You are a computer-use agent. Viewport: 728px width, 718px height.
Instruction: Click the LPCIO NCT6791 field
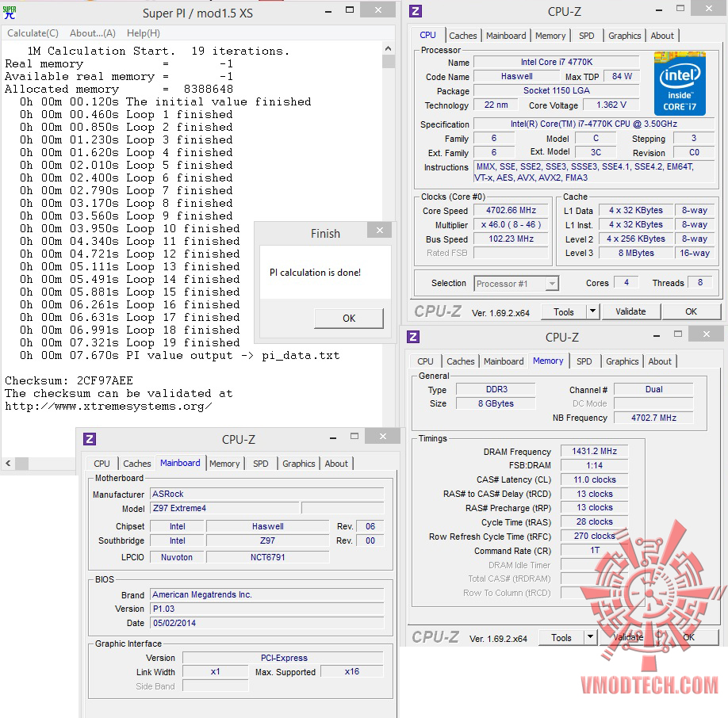tap(267, 557)
